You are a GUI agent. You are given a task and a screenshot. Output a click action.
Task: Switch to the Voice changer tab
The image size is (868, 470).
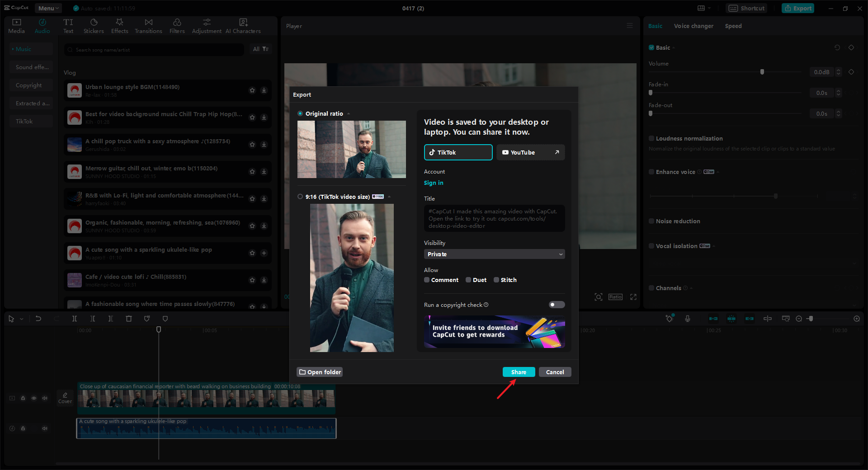click(x=693, y=26)
